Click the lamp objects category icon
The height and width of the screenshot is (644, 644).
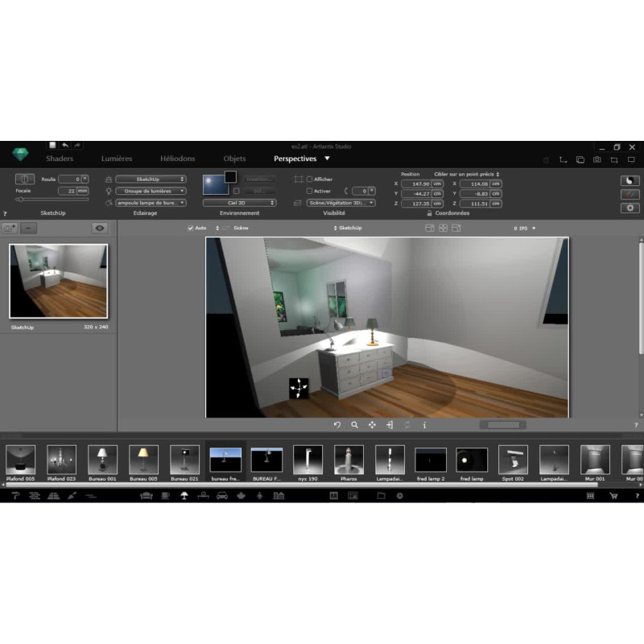pos(184,496)
